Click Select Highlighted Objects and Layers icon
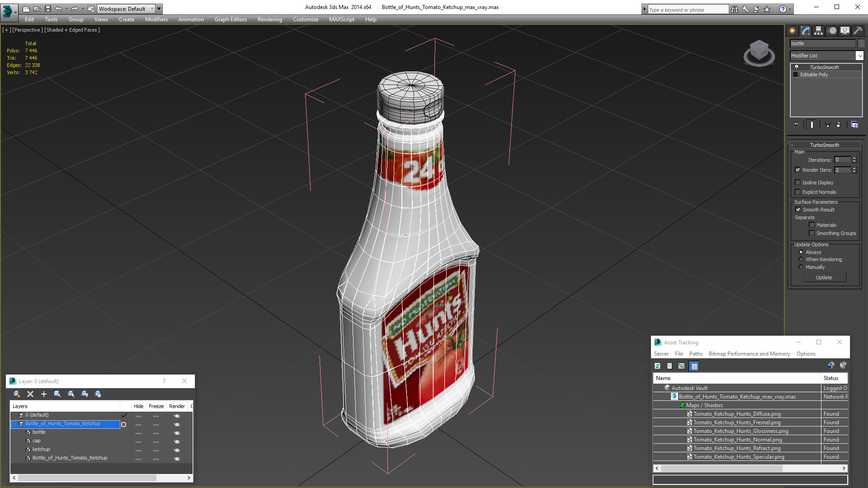 pyautogui.click(x=57, y=394)
